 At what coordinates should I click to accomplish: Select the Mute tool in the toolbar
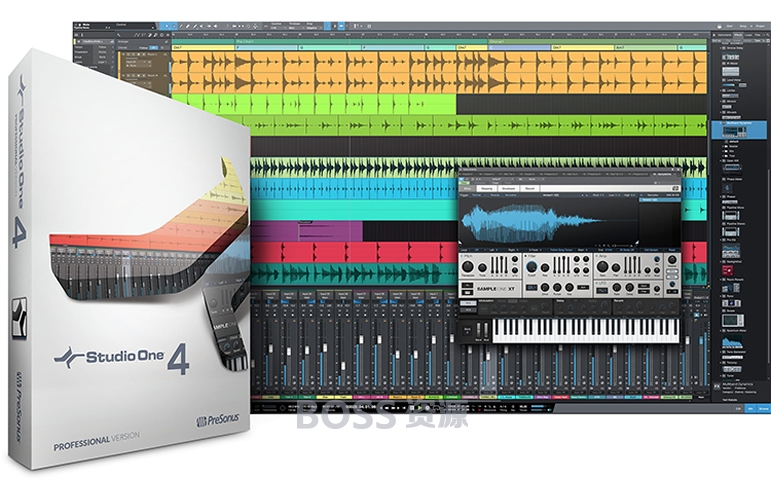pos(202,27)
